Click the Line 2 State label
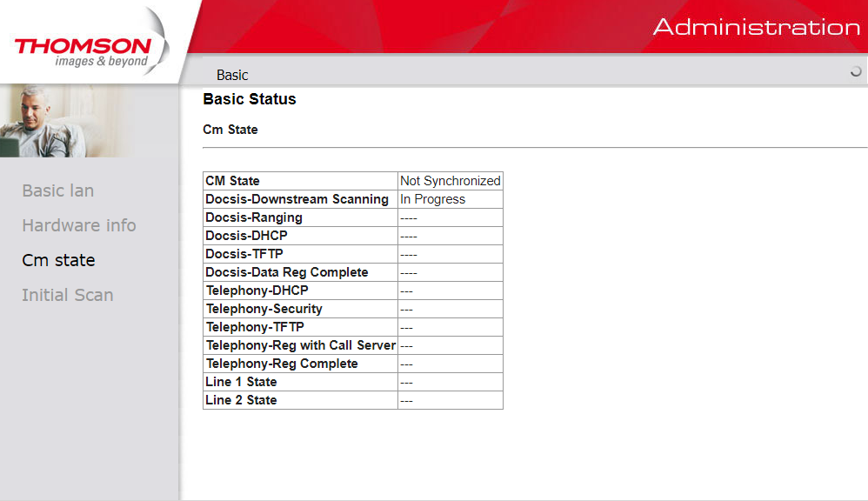 (241, 400)
